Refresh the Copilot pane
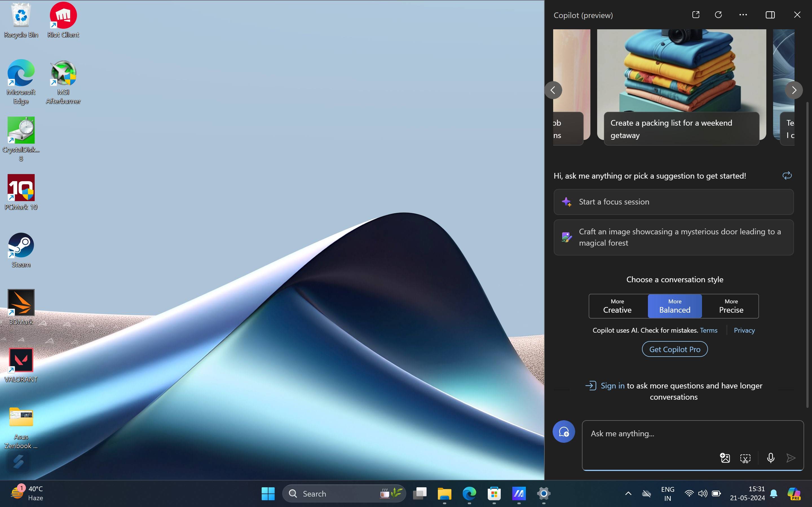 pos(718,15)
